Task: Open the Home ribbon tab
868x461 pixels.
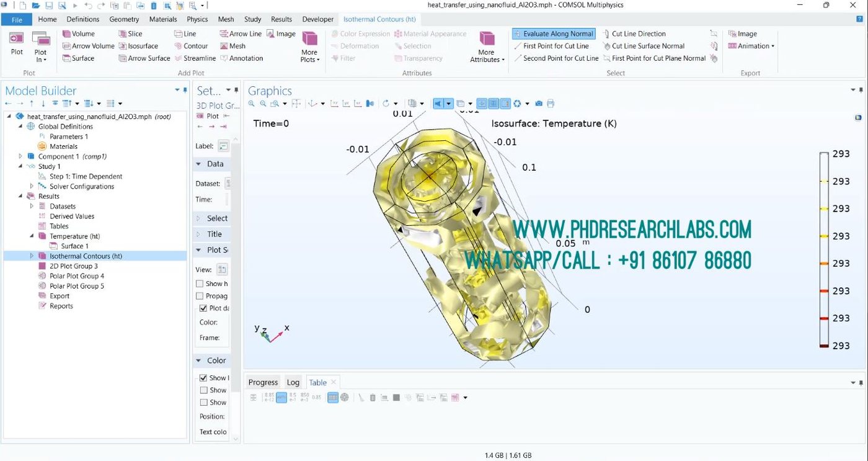Action: point(47,19)
